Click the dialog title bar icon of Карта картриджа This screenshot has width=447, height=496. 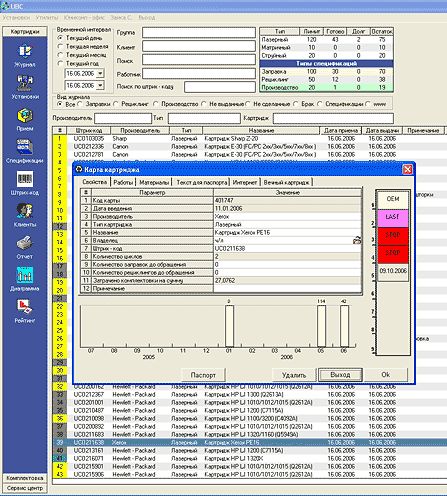pyautogui.click(x=79, y=169)
